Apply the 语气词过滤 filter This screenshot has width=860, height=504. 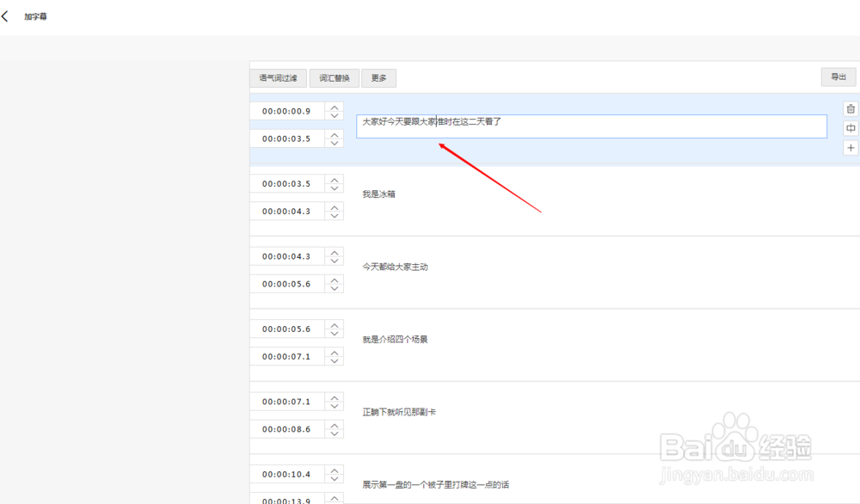[x=277, y=77]
